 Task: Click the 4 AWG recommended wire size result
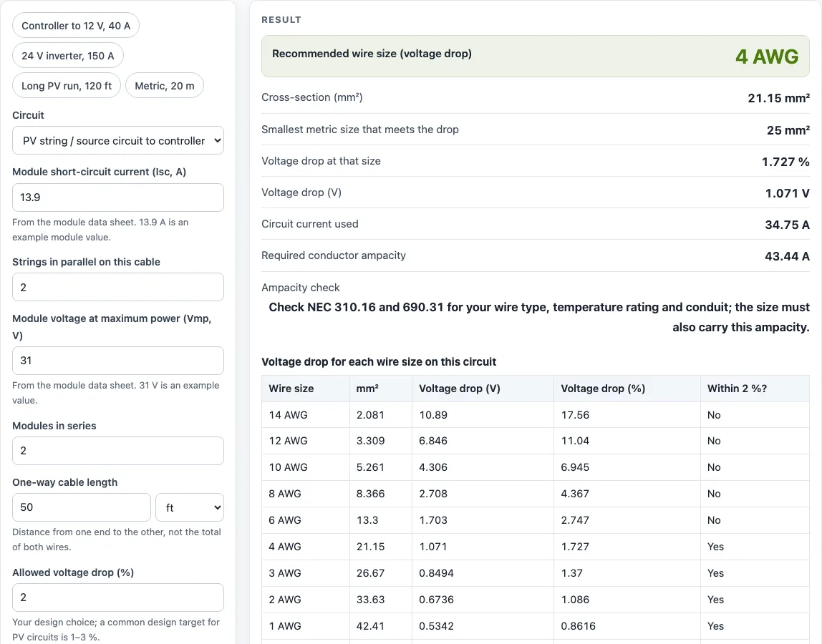[x=767, y=57]
